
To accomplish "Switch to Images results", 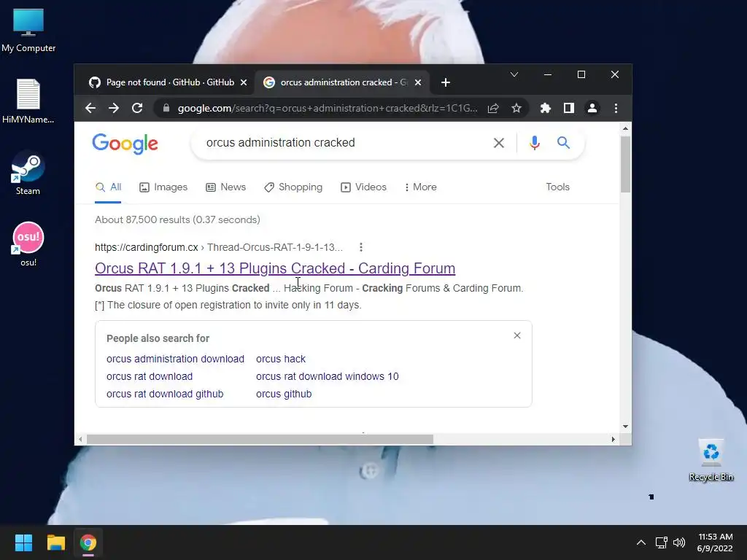I will (x=163, y=187).
